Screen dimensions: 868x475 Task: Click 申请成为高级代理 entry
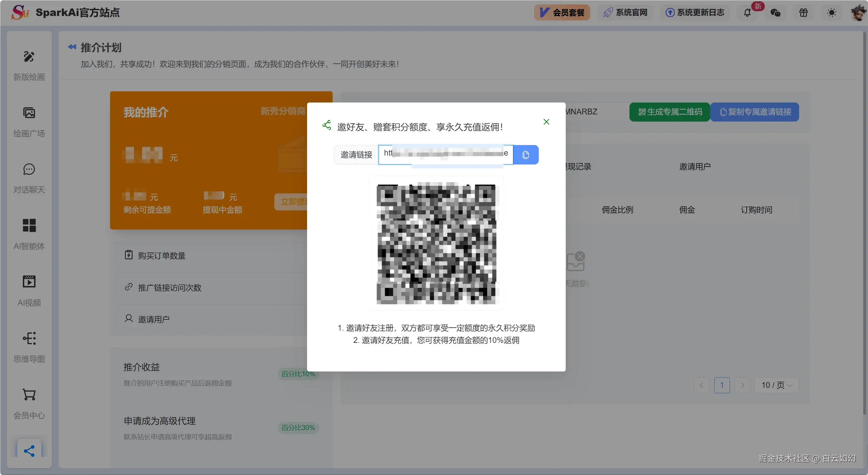click(x=159, y=421)
